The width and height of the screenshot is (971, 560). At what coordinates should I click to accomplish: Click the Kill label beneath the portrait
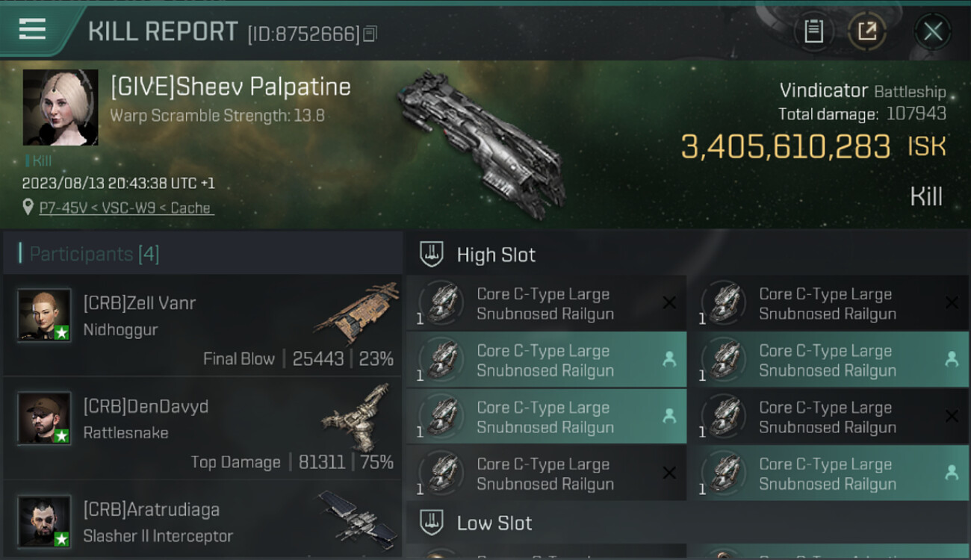39,161
